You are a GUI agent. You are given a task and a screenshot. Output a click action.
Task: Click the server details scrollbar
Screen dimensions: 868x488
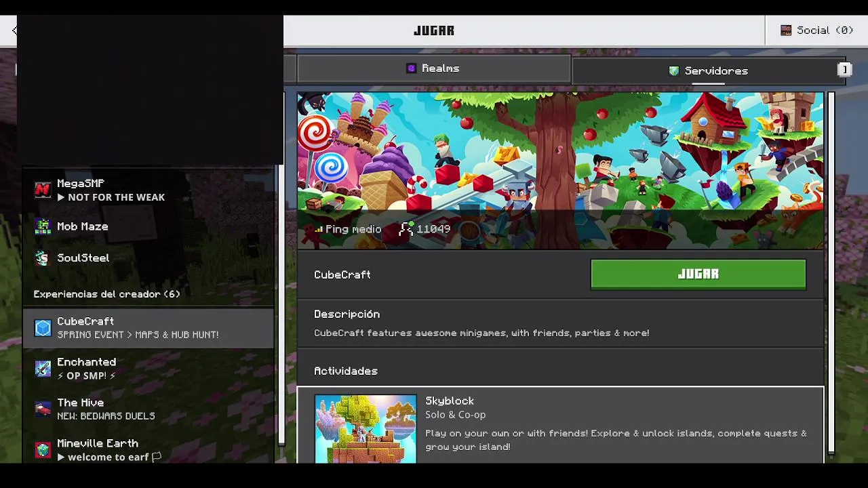[x=831, y=273]
